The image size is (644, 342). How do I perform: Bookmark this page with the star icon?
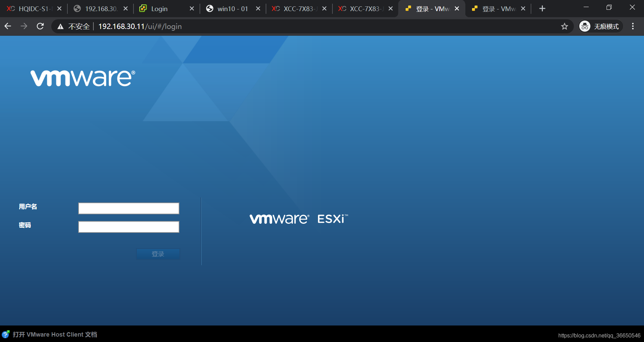point(564,26)
